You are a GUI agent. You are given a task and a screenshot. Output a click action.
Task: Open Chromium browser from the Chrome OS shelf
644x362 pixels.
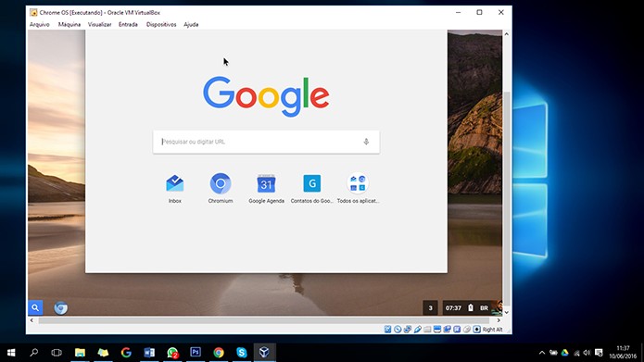[61, 307]
